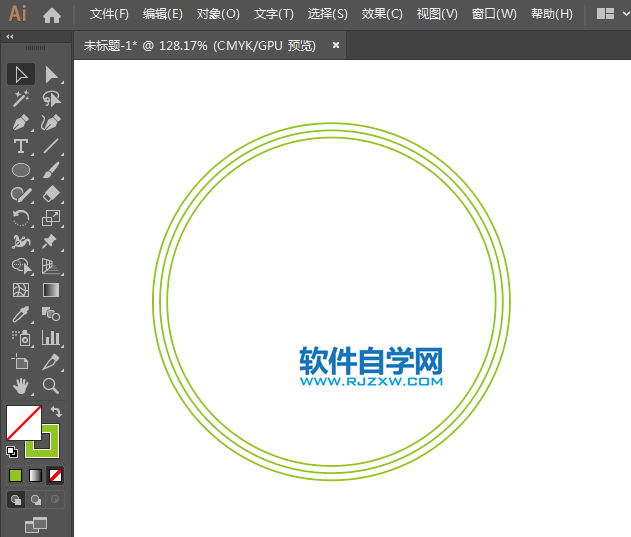This screenshot has height=537, width=631.
Task: Click the outermost green circle outline
Action: click(x=331, y=123)
